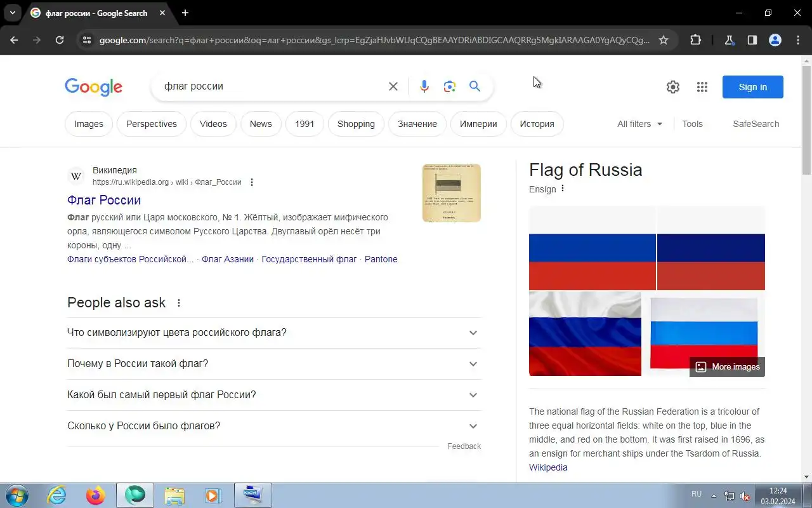Open more options next to Ensign
The width and height of the screenshot is (812, 508).
pyautogui.click(x=562, y=189)
